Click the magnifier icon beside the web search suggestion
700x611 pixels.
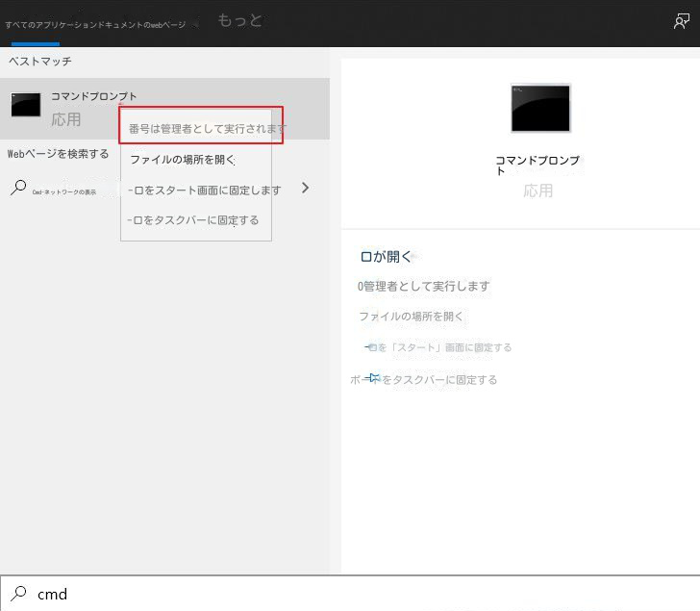(18, 189)
